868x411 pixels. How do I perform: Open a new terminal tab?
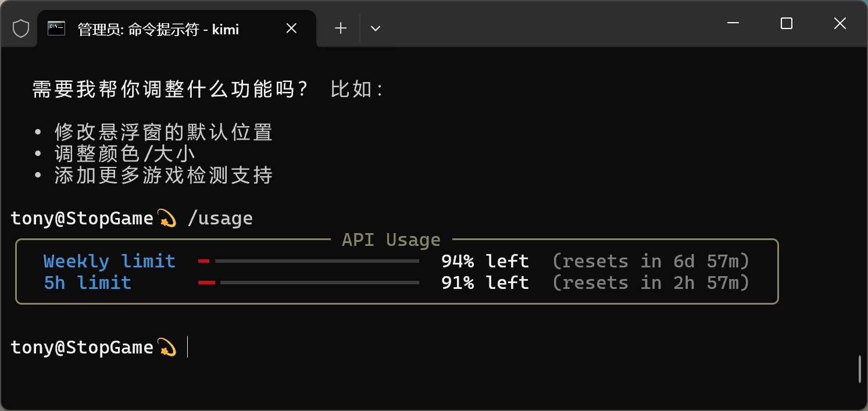[x=341, y=28]
